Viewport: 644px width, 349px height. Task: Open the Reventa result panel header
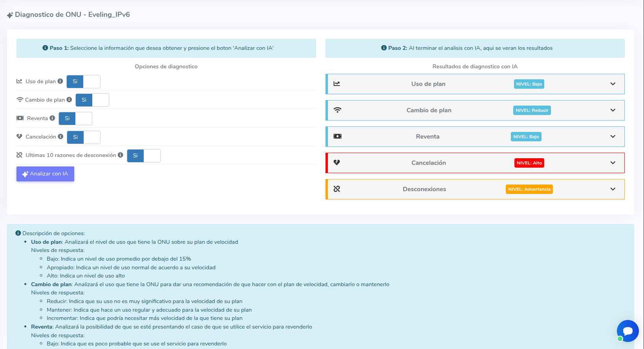pos(428,137)
